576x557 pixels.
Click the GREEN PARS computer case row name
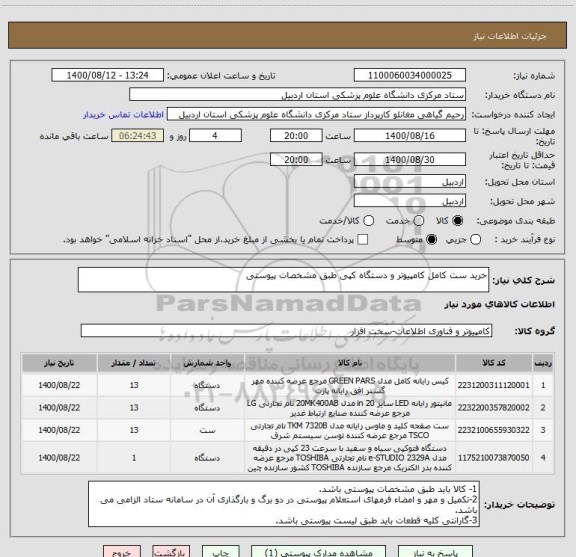[x=350, y=385]
